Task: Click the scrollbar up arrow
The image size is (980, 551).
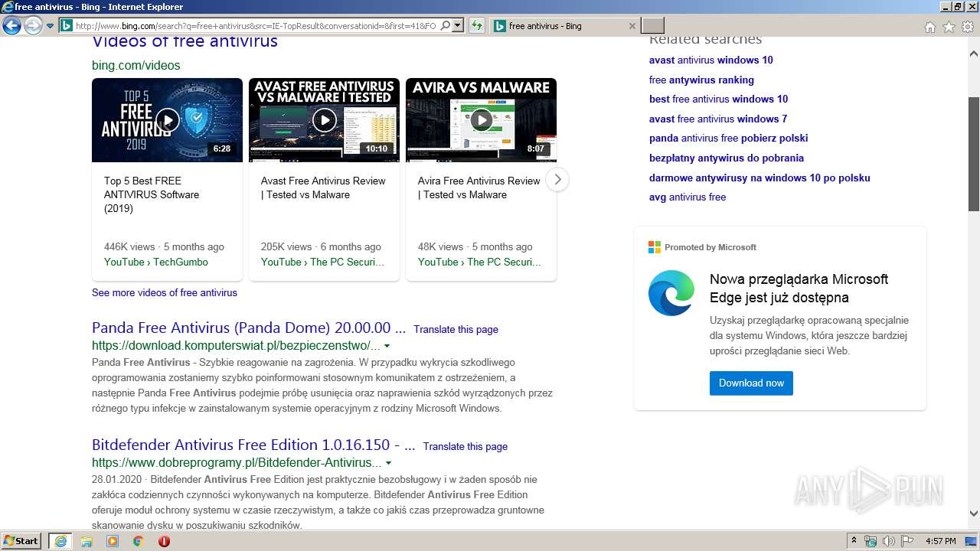Action: [x=974, y=54]
